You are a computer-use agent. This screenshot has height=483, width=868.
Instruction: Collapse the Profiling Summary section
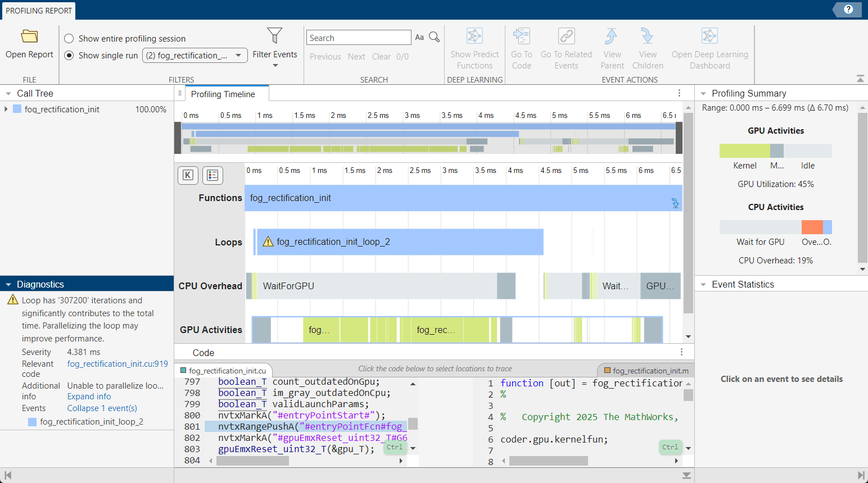pos(703,94)
